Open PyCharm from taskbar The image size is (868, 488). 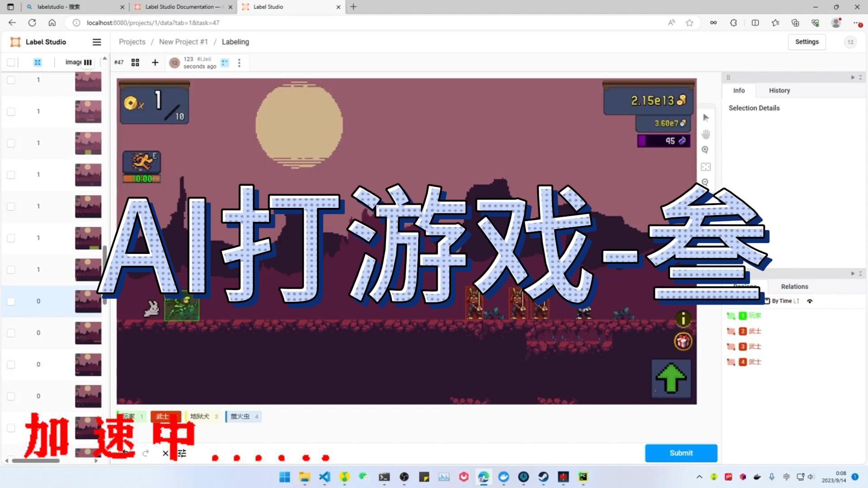click(x=583, y=477)
